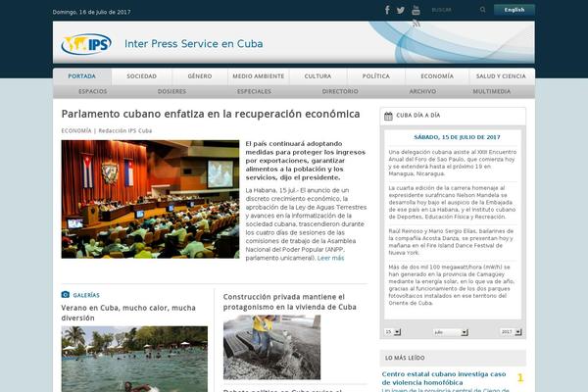Select the Portada tab
588x392 pixels.
82,76
